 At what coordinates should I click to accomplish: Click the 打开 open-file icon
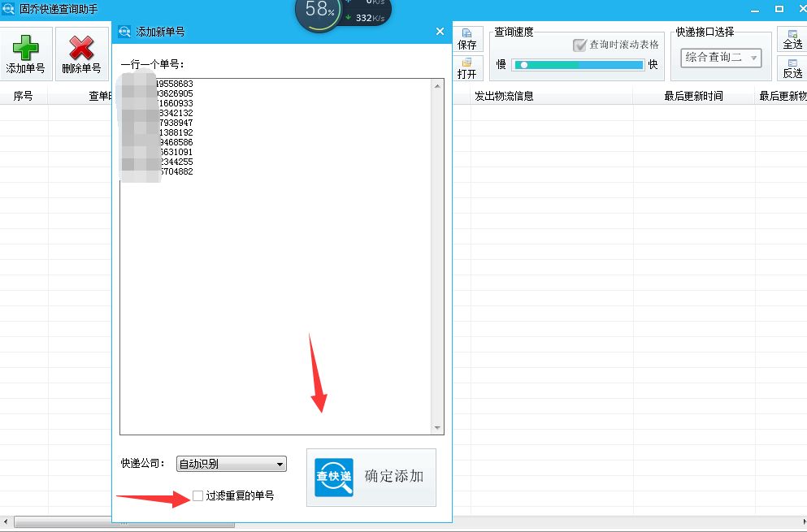coord(468,64)
